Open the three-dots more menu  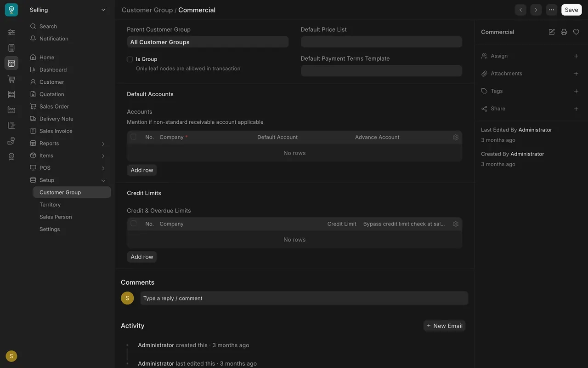(552, 10)
